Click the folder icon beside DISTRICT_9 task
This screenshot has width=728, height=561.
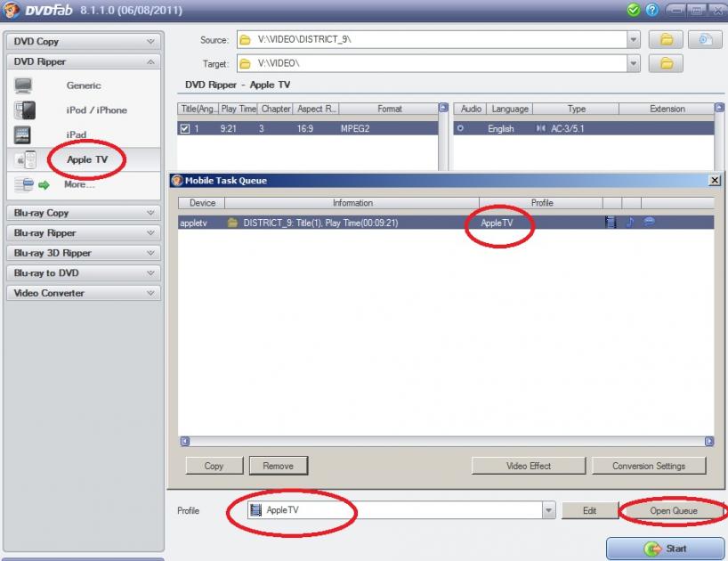(232, 223)
